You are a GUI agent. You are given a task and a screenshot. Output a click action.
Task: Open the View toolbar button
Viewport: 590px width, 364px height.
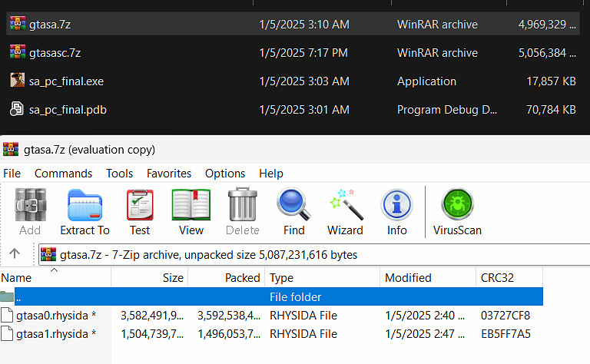(191, 212)
